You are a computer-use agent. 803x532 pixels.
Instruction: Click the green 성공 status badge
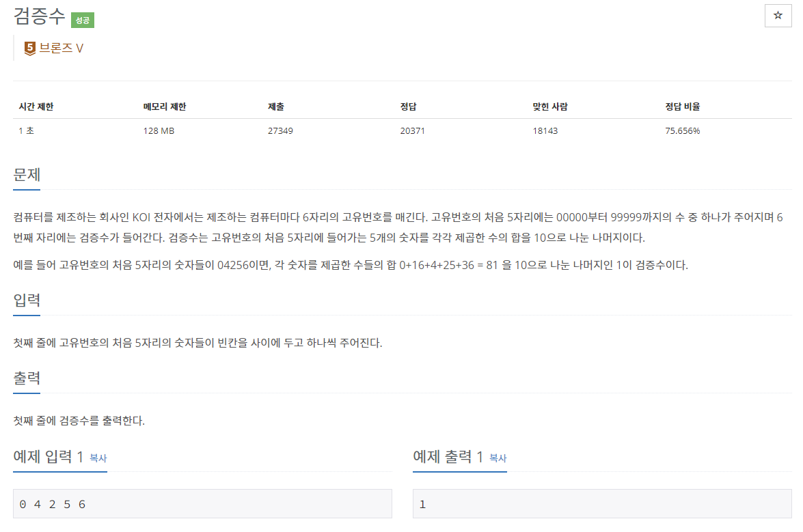tap(83, 20)
